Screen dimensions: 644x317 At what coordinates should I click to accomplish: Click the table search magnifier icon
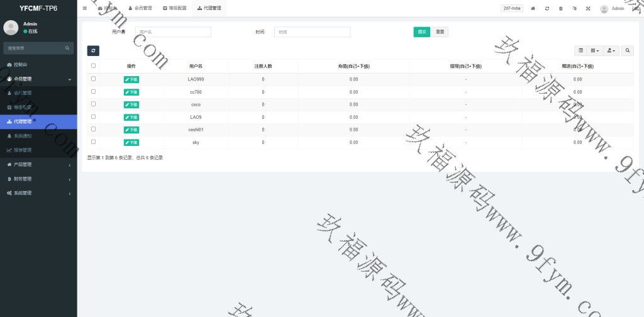tap(628, 51)
